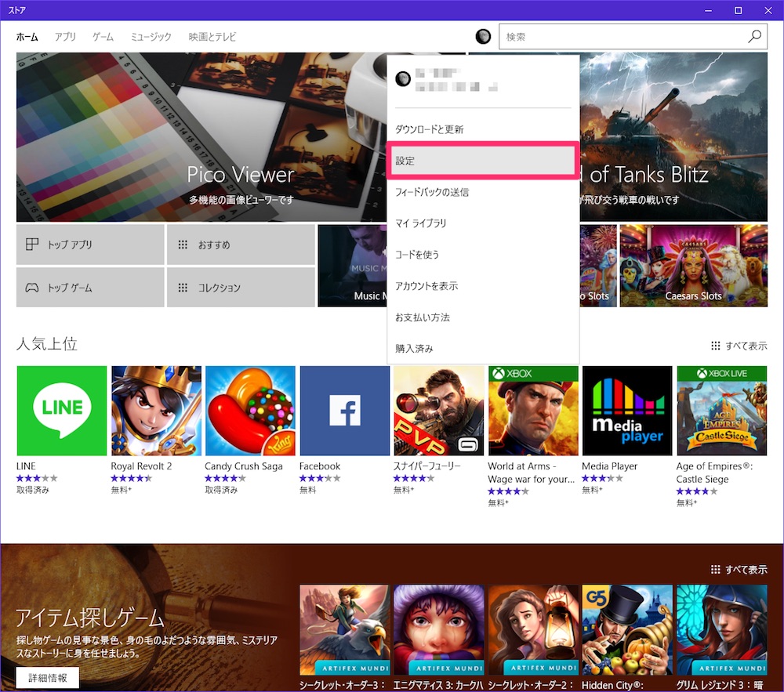
Task: Choose ダウンロードと更新 from the account menu
Action: pos(483,129)
